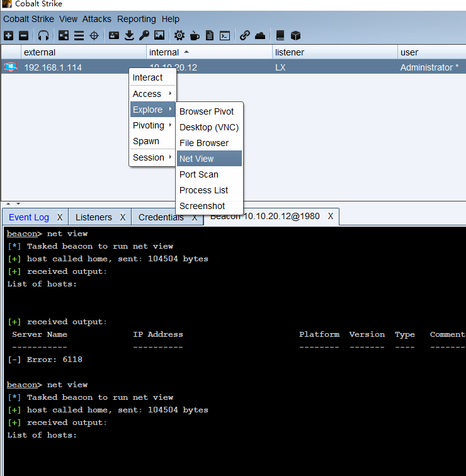Expand the Access submenu
The width and height of the screenshot is (466, 476).
point(152,94)
